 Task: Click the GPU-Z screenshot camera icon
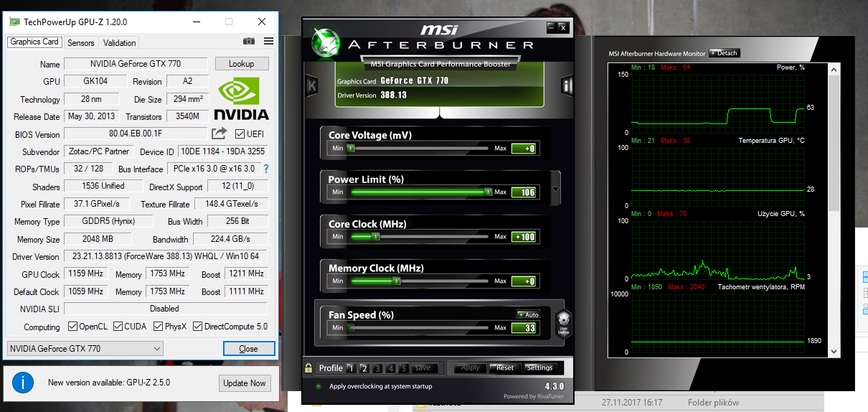(x=249, y=42)
